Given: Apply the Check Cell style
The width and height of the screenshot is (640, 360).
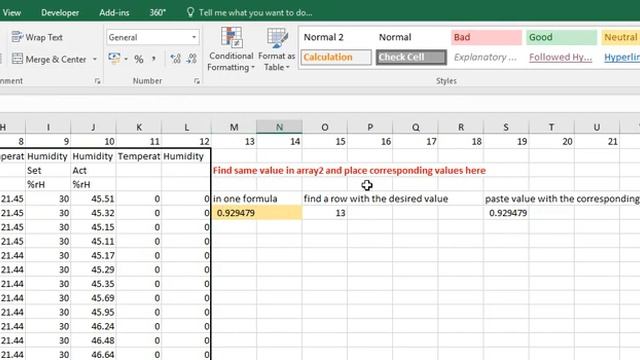Looking at the screenshot, I should pos(411,57).
